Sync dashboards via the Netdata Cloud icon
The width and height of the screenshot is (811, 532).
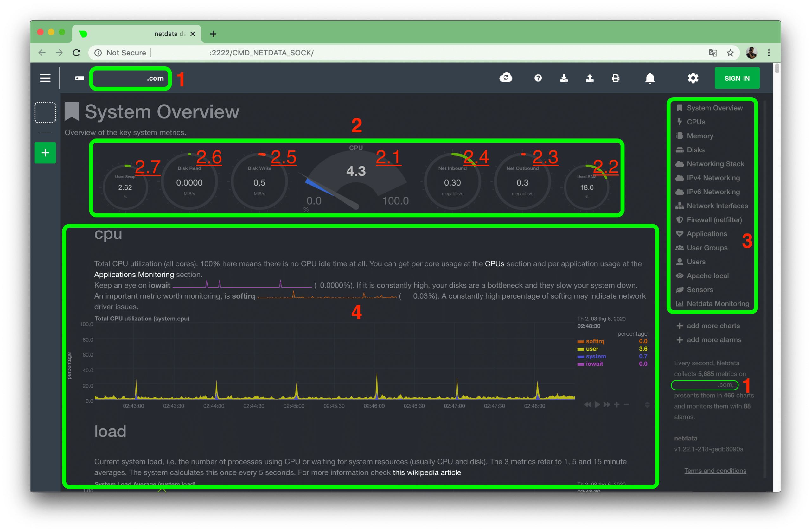pos(506,78)
